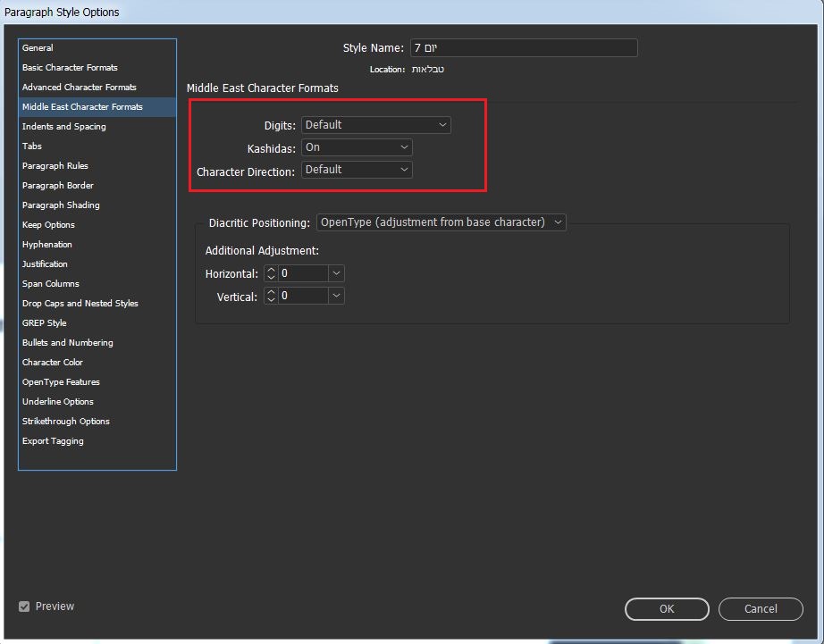Screen dimensions: 824x644
Task: Go to Paragraph Rules section
Action: coord(97,165)
